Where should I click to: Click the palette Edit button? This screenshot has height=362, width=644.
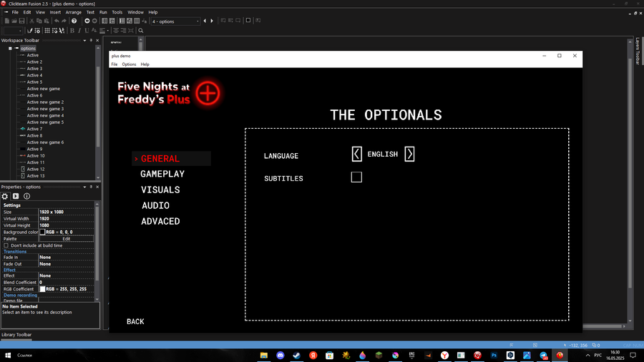point(66,239)
